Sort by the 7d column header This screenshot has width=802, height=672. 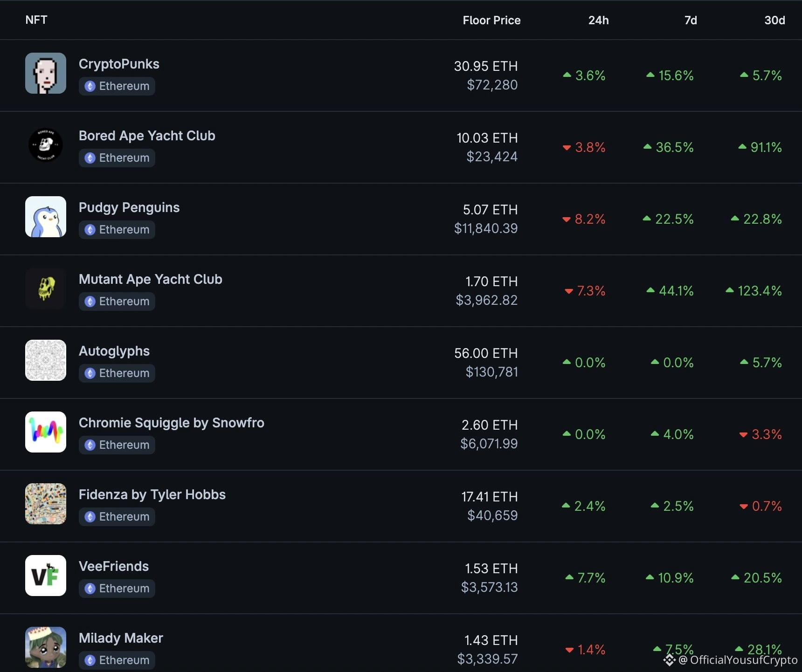pyautogui.click(x=691, y=20)
